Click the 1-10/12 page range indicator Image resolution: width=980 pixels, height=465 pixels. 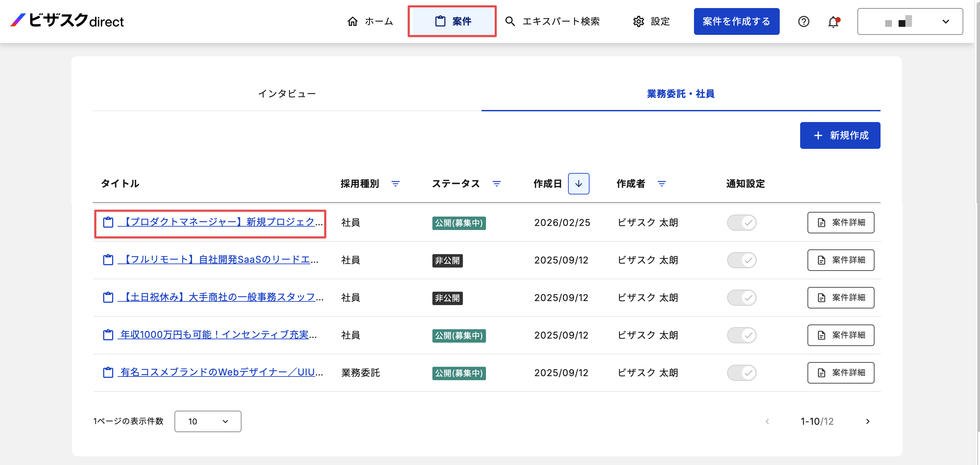coord(817,422)
